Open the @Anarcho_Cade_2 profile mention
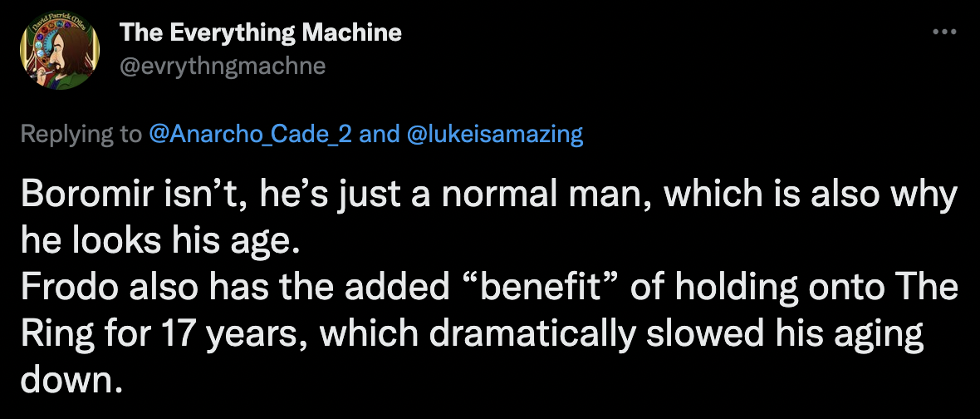 click(251, 135)
